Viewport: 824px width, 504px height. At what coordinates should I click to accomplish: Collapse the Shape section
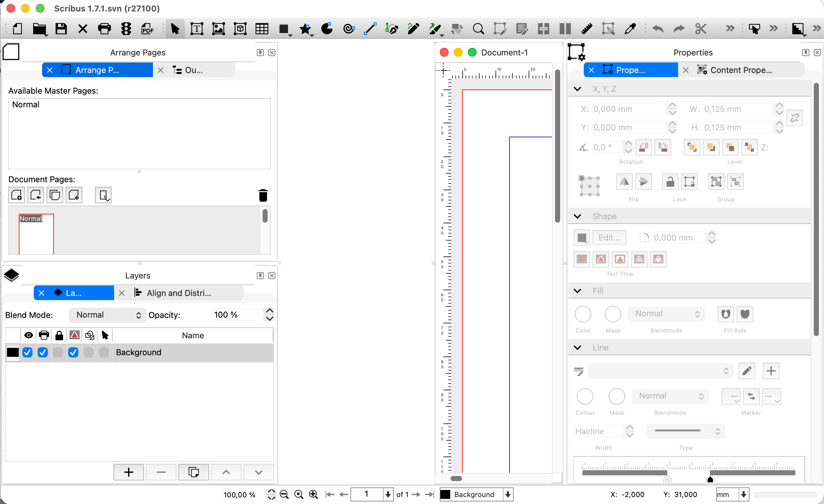tap(578, 216)
